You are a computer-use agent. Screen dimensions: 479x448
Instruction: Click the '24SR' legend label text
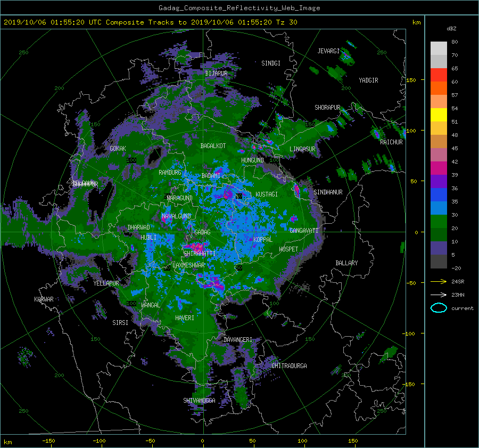pyautogui.click(x=458, y=282)
